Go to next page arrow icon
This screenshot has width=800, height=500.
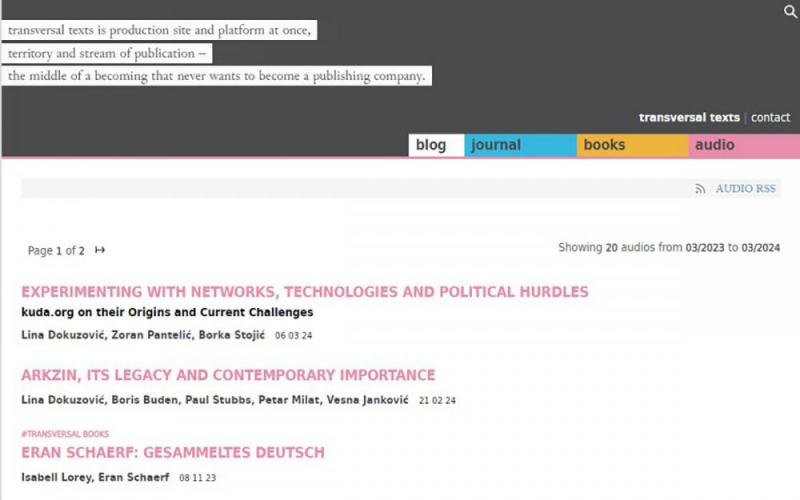click(x=100, y=250)
